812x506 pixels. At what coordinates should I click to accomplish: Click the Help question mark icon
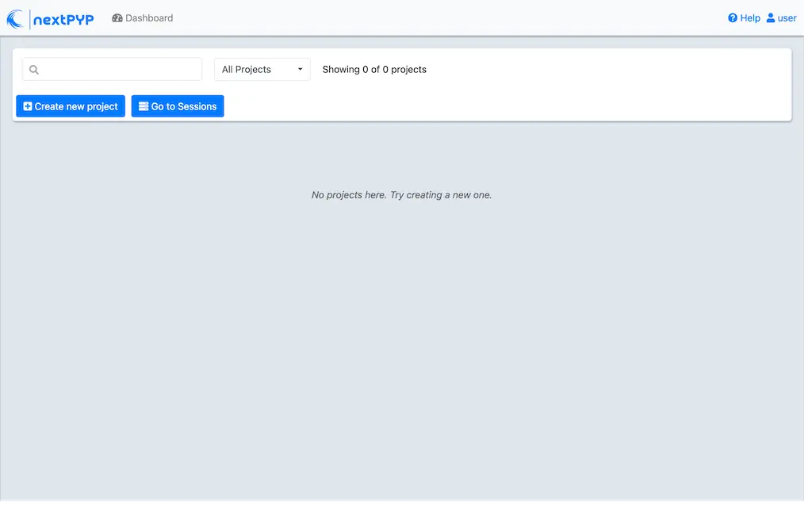[733, 18]
